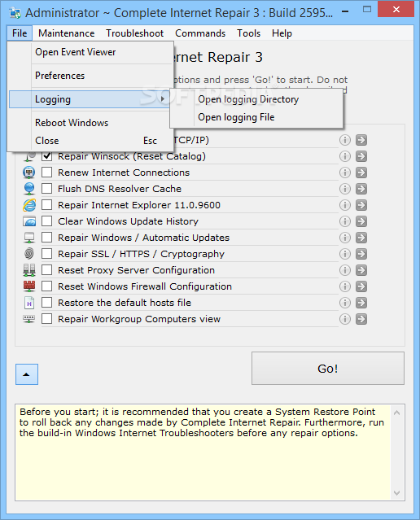Screen dimensions: 420x520
Task: Run arrow for Repair Windows / Automatic Updates
Action: (x=361, y=238)
